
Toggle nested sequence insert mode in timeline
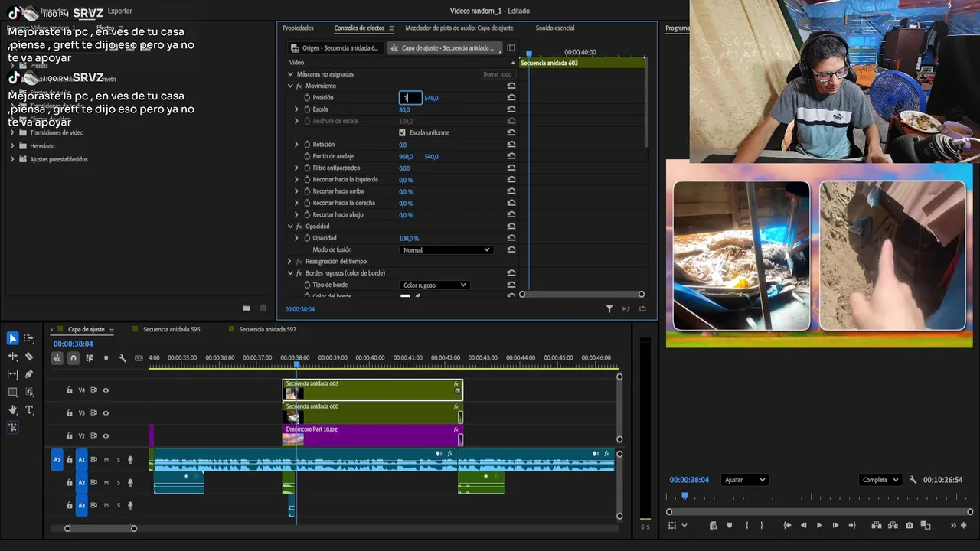tap(57, 358)
